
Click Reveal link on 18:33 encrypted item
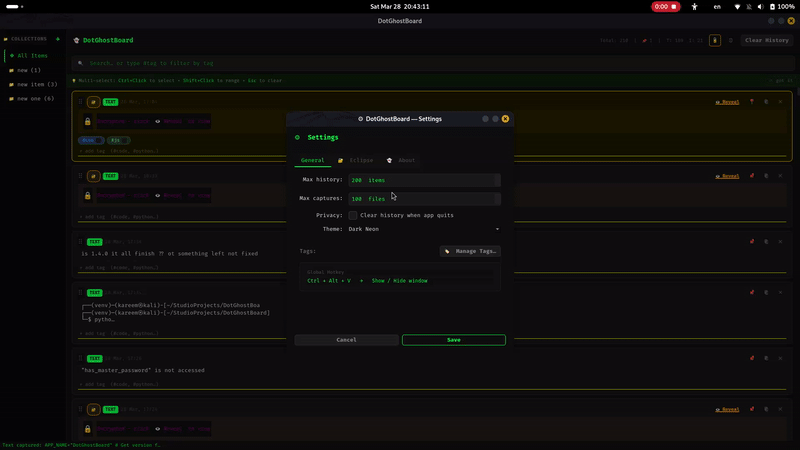click(x=727, y=176)
